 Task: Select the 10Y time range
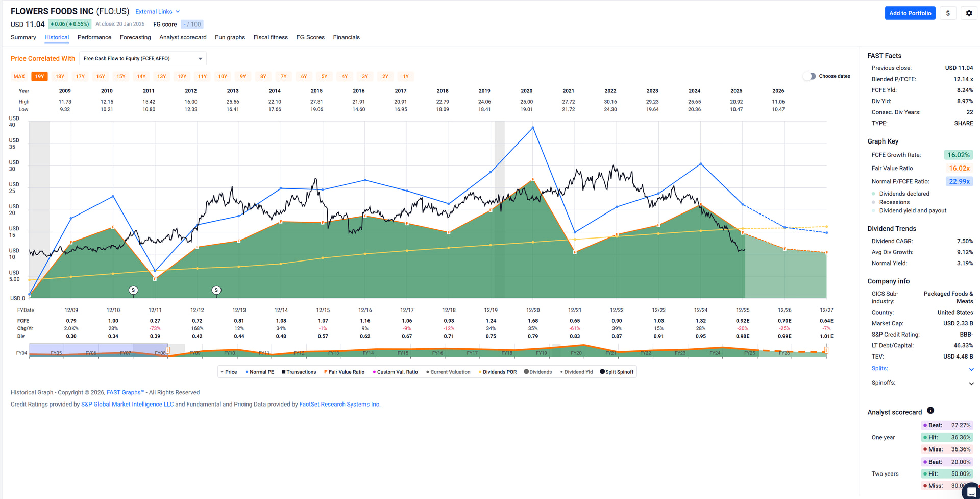tap(223, 77)
